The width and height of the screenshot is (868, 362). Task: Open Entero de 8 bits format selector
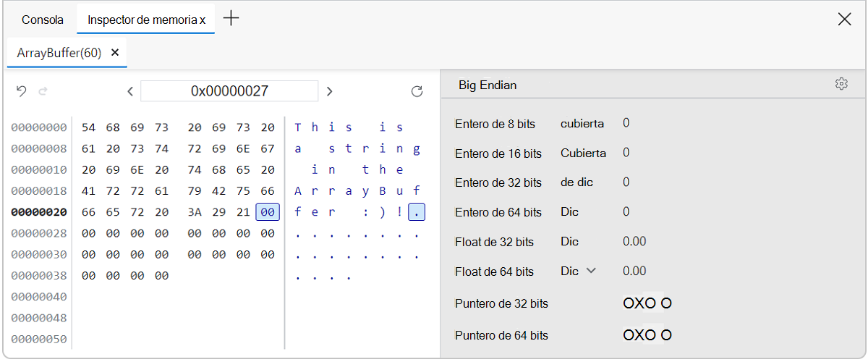pyautogui.click(x=582, y=124)
